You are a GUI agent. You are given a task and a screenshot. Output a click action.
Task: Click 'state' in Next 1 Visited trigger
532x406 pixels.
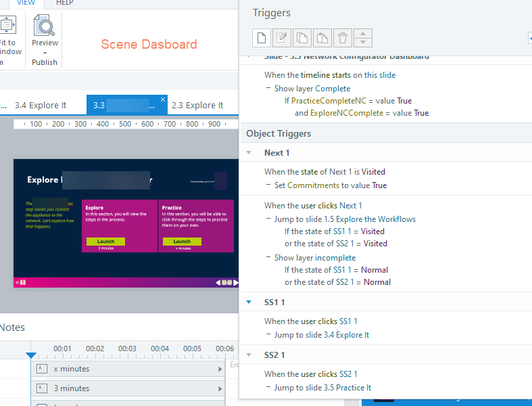tap(309, 172)
